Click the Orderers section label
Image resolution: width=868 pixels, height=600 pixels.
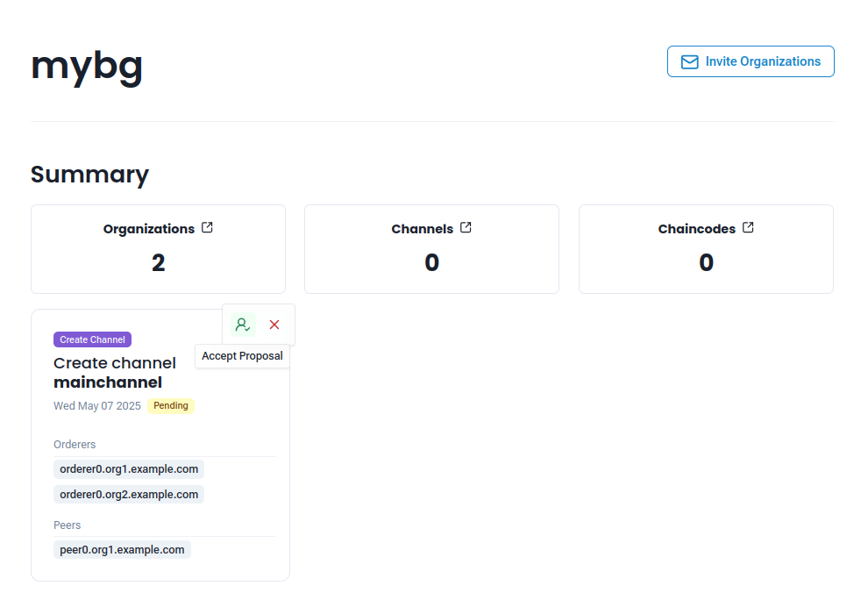coord(75,445)
